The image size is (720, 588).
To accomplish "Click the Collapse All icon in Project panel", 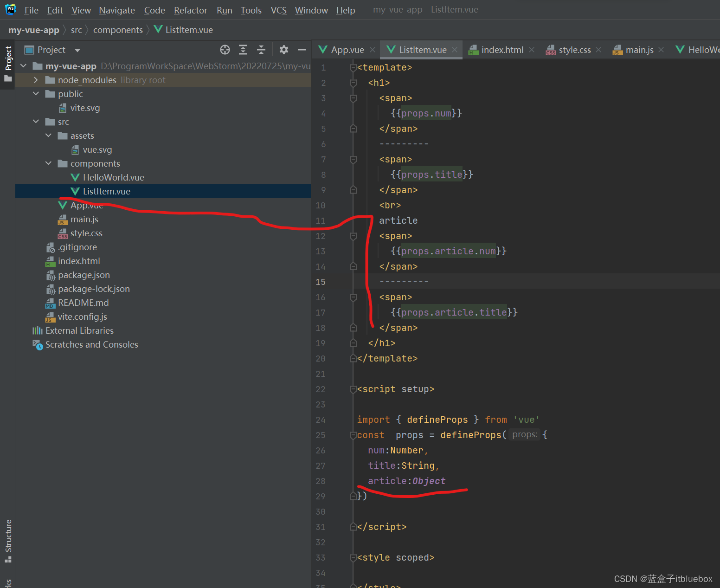I will point(261,50).
